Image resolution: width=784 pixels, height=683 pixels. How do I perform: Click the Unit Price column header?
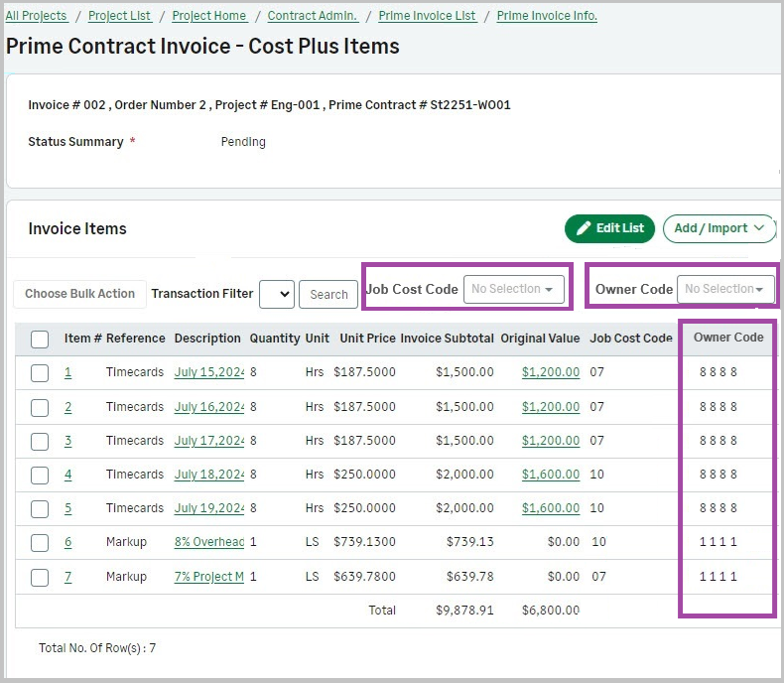367,339
